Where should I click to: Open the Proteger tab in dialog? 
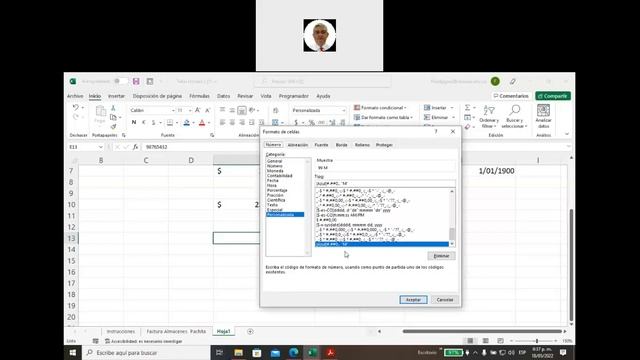point(384,145)
